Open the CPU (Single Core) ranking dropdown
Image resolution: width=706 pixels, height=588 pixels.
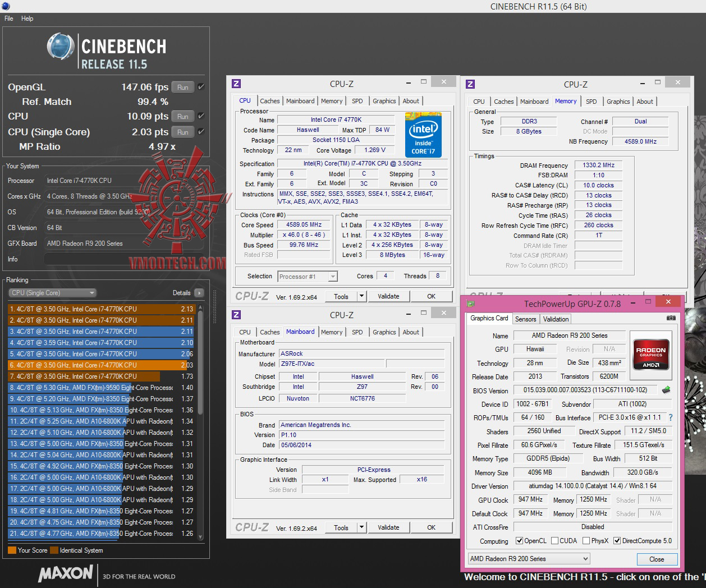click(52, 293)
